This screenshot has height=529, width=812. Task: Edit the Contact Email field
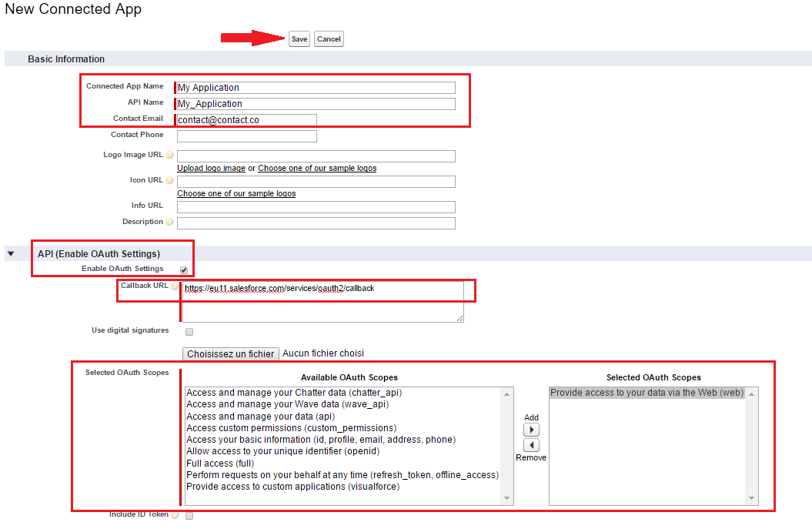pyautogui.click(x=246, y=119)
